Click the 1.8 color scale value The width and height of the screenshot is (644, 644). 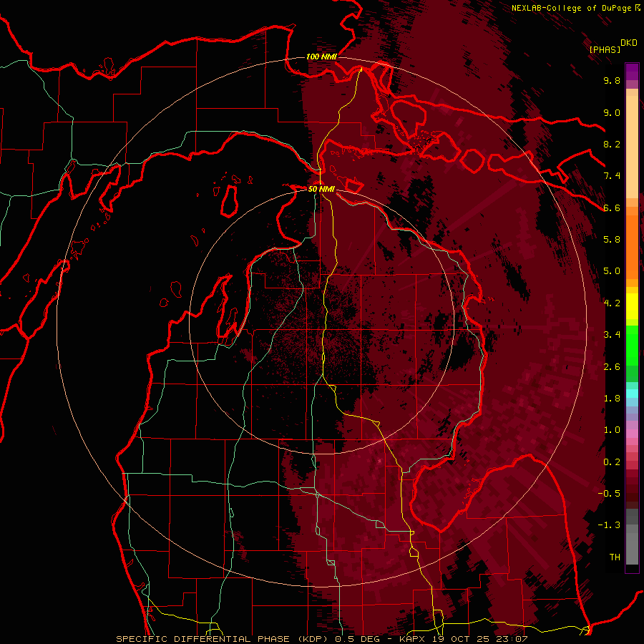tap(612, 399)
